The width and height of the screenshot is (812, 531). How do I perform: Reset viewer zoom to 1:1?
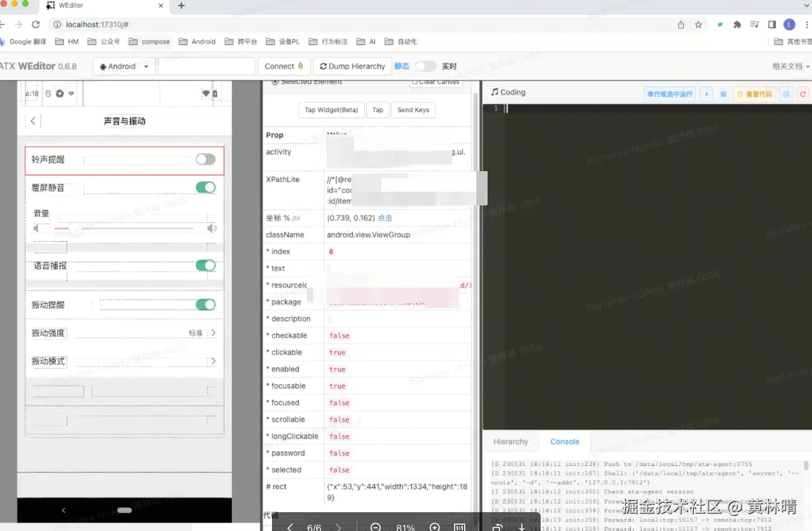[x=459, y=528]
